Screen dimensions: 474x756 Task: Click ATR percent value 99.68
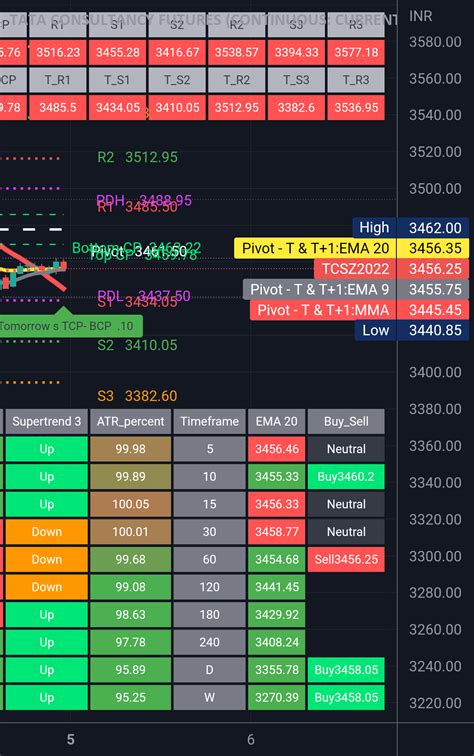(131, 560)
